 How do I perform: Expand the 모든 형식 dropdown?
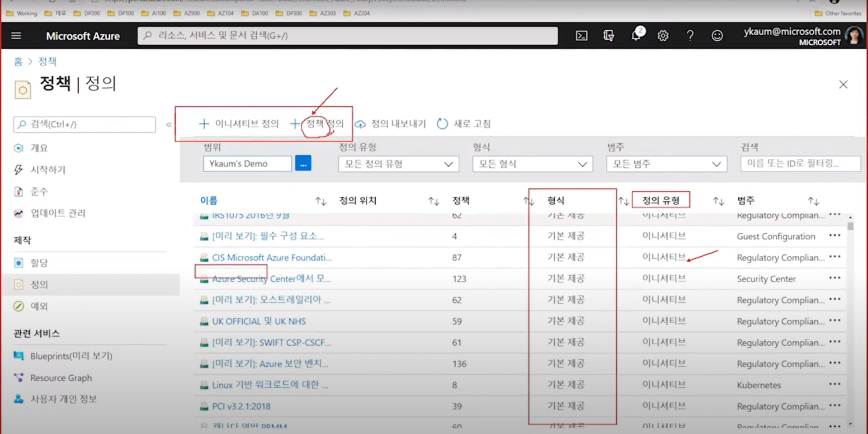click(533, 164)
